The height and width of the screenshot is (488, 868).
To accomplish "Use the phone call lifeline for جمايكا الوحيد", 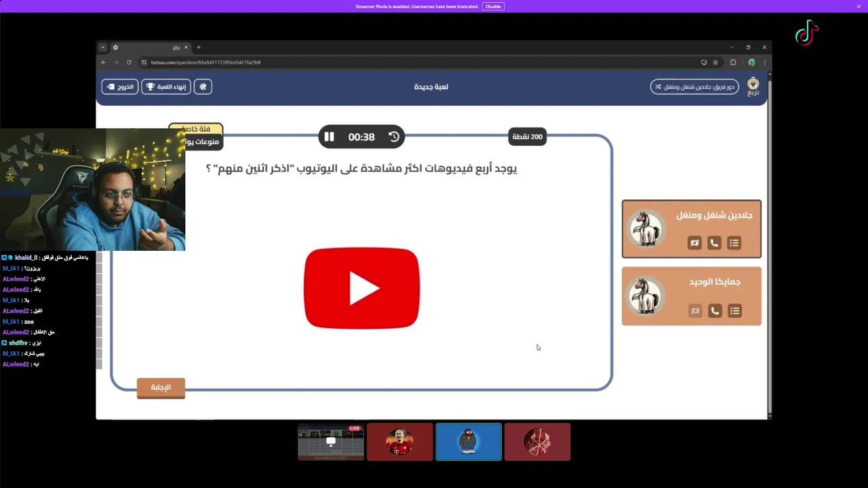I will 715,311.
